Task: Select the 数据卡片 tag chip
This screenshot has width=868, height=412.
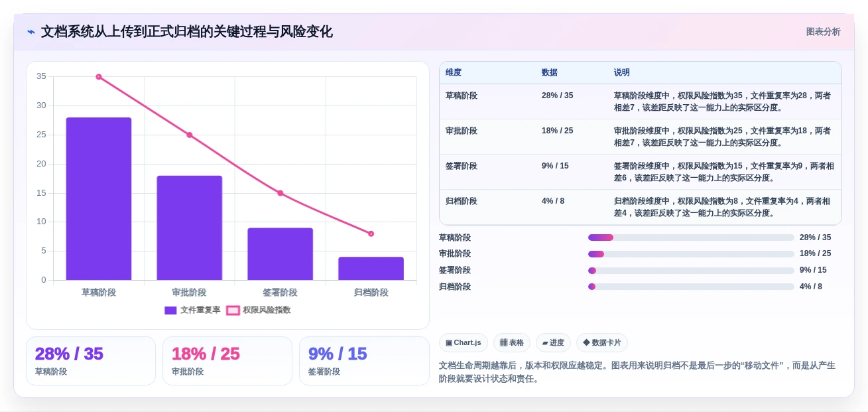Action: click(x=602, y=342)
